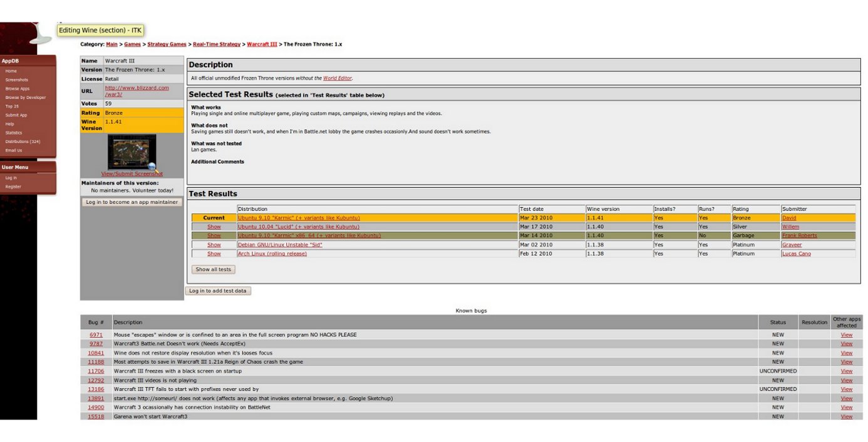The height and width of the screenshot is (442, 868).
Task: Open the World Editor link in Description
Action: point(338,78)
